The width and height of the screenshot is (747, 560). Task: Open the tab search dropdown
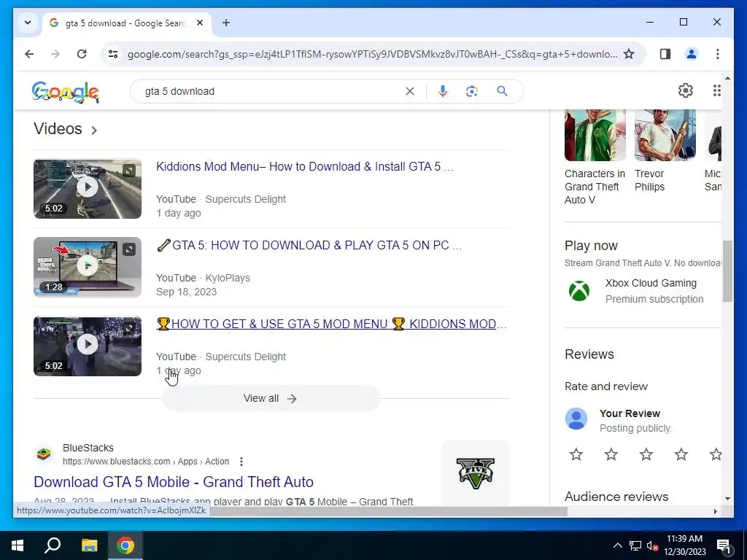28,23
